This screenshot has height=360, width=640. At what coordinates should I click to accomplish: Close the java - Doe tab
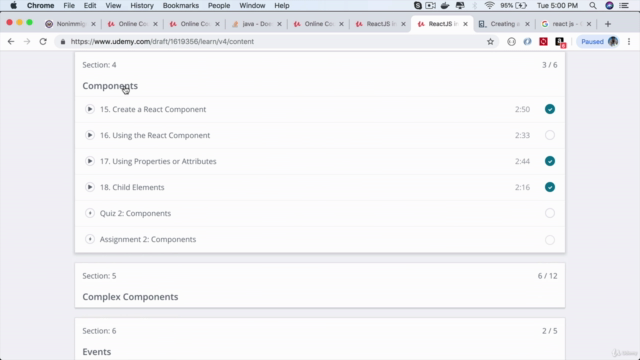tap(279, 24)
